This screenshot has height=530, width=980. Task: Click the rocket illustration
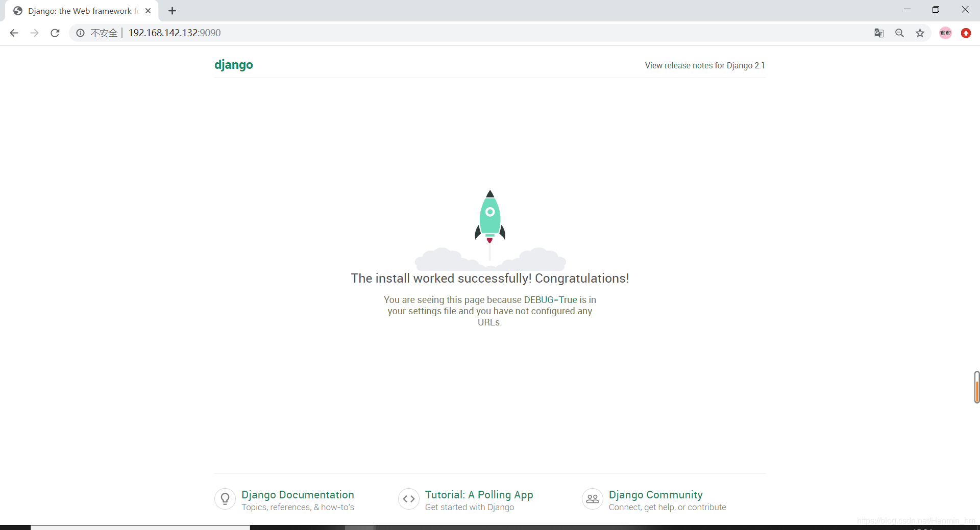click(490, 230)
